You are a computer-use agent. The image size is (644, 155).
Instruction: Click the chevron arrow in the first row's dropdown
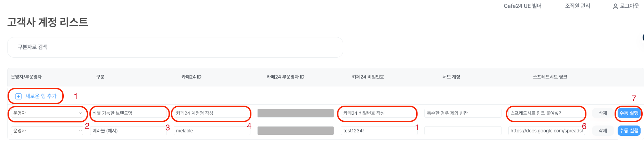click(80, 113)
